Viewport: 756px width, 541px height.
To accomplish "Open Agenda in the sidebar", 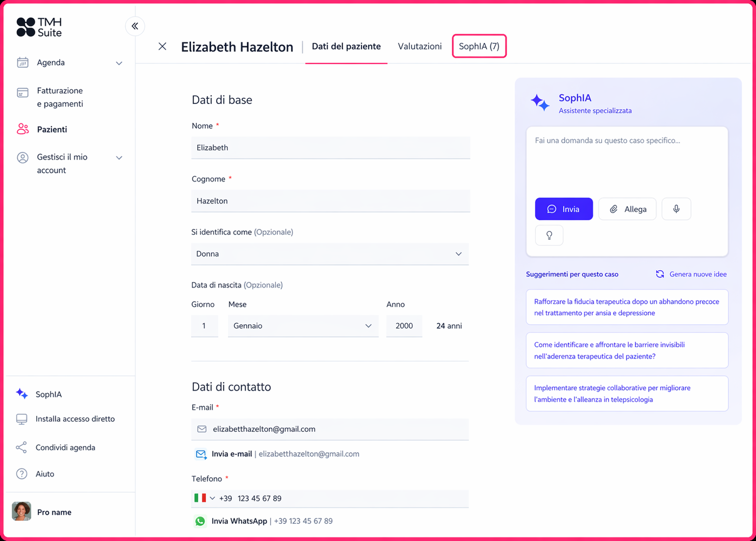I will [50, 63].
